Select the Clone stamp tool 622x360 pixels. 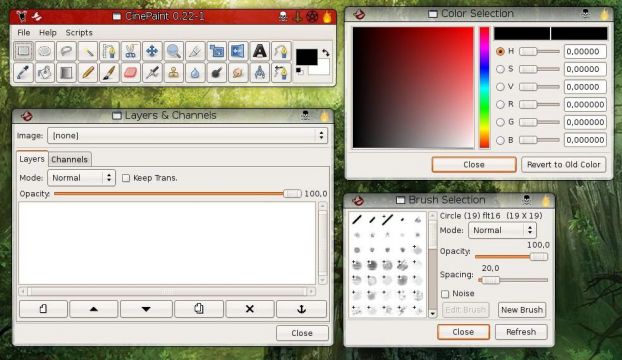(x=173, y=73)
